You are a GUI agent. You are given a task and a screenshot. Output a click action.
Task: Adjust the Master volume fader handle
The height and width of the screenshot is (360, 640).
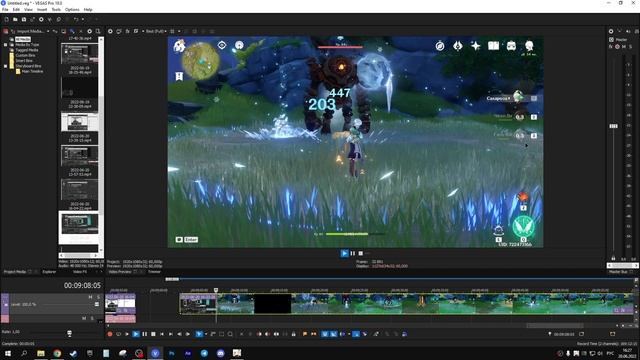pos(613,126)
